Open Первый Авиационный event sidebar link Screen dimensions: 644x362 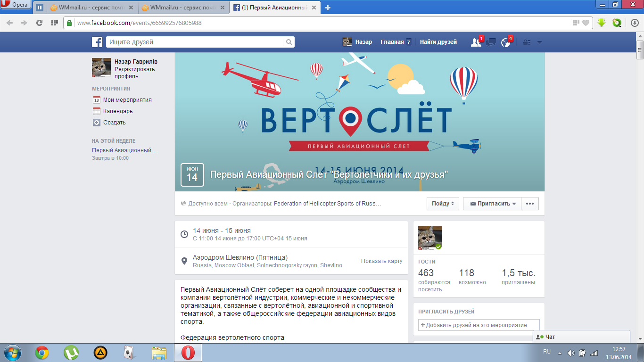click(125, 150)
